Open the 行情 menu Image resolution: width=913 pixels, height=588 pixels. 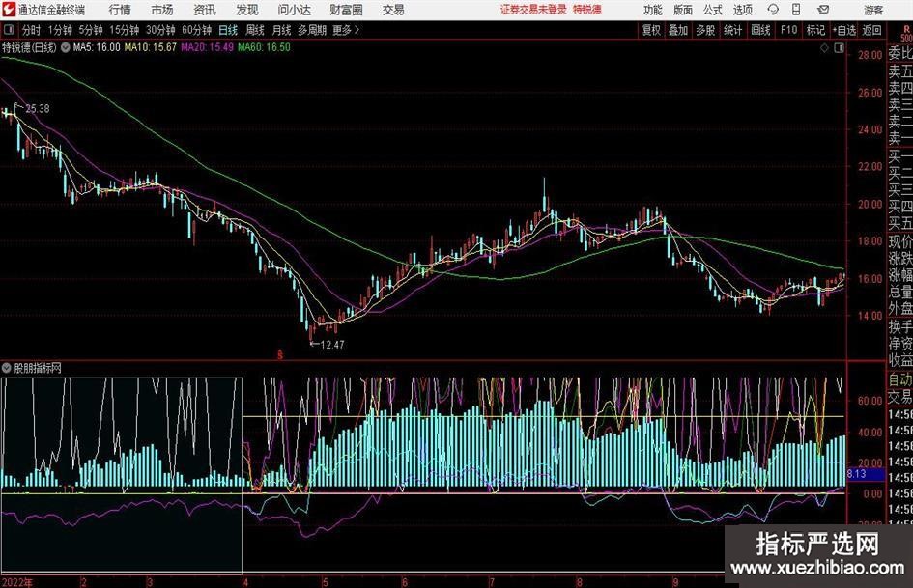click(x=120, y=10)
